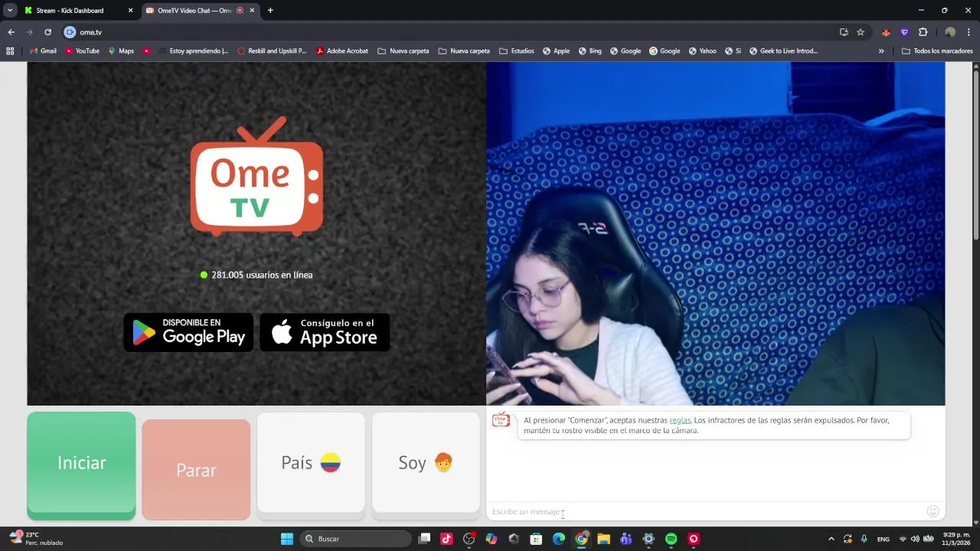Open the App Store download badge
Viewport: 980px width, 551px height.
325,332
